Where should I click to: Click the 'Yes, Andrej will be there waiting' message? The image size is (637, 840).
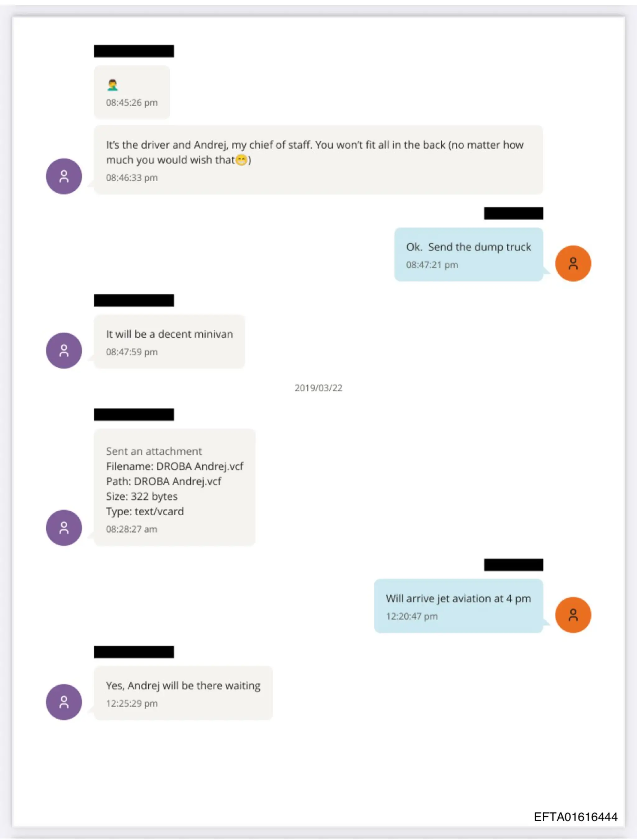click(x=183, y=693)
